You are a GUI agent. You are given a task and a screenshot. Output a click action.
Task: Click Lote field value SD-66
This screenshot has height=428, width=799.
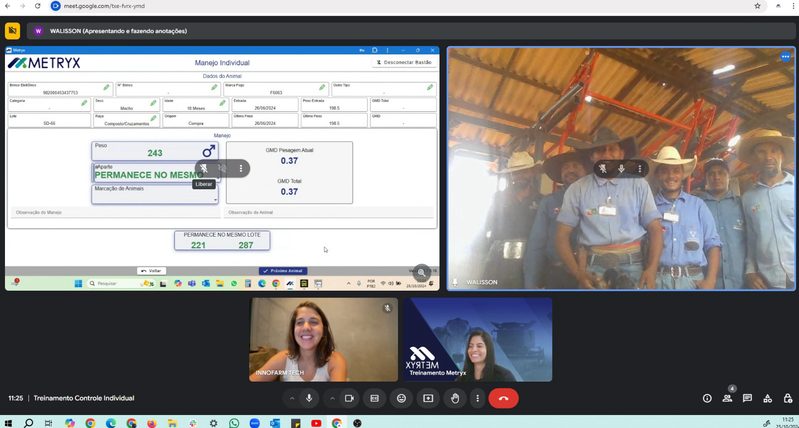click(x=49, y=123)
